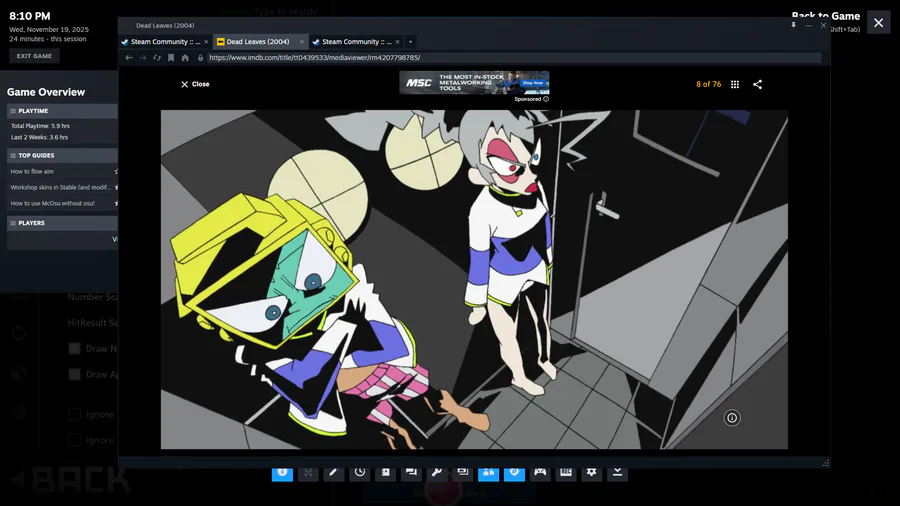
Task: Open the IMDb photo gallery grid view
Action: click(735, 84)
